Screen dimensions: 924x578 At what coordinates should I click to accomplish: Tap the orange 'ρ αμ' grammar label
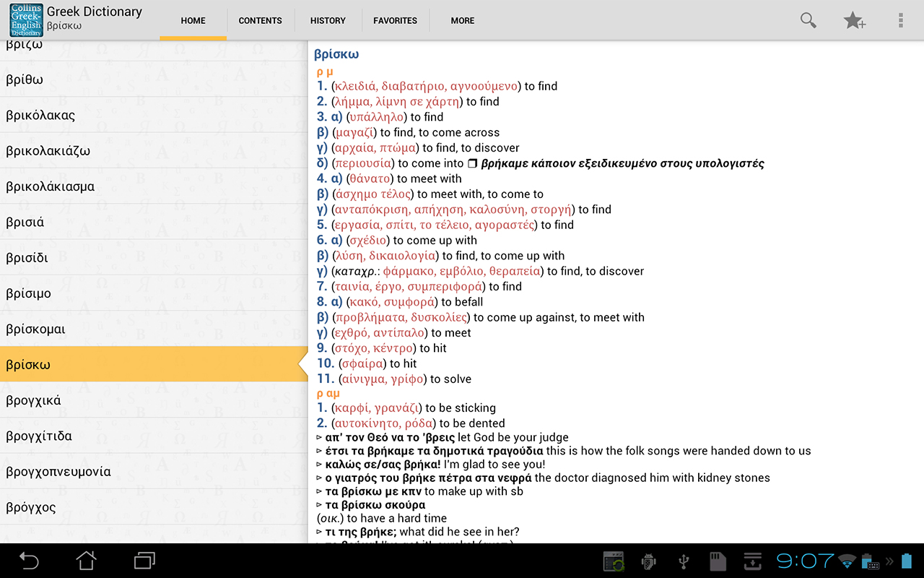pyautogui.click(x=328, y=394)
